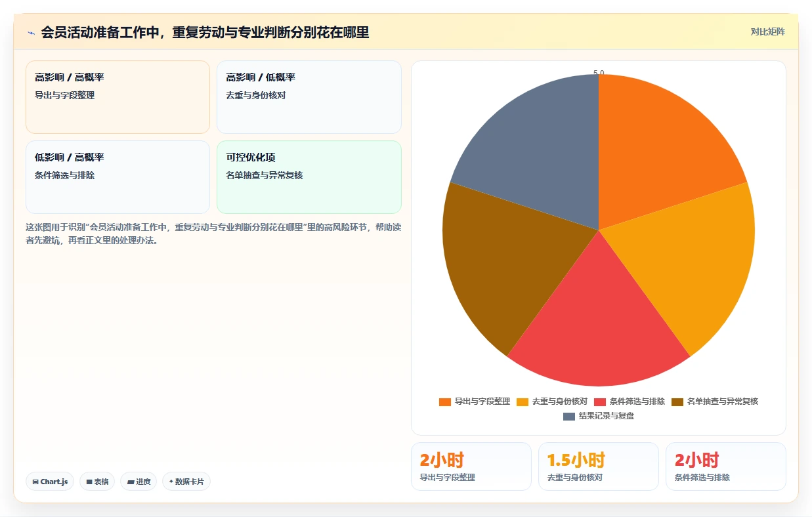Click the 名单抽查与异常复核 text in the green card

[265, 175]
